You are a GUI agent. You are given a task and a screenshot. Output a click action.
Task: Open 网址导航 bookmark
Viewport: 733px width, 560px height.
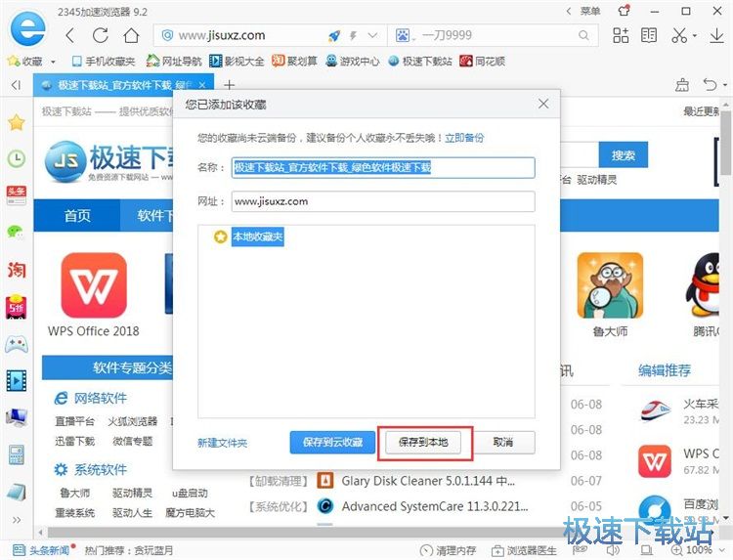click(174, 62)
